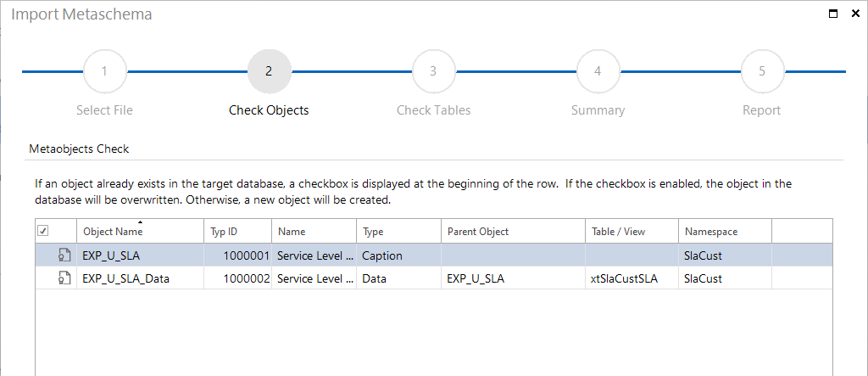Click the Service Level name in the Caption row

(314, 256)
